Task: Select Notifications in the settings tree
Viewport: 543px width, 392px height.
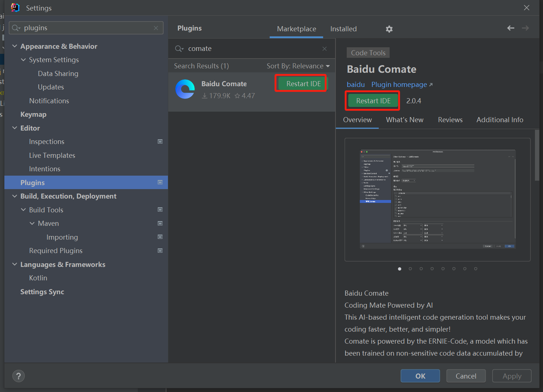Action: (49, 101)
